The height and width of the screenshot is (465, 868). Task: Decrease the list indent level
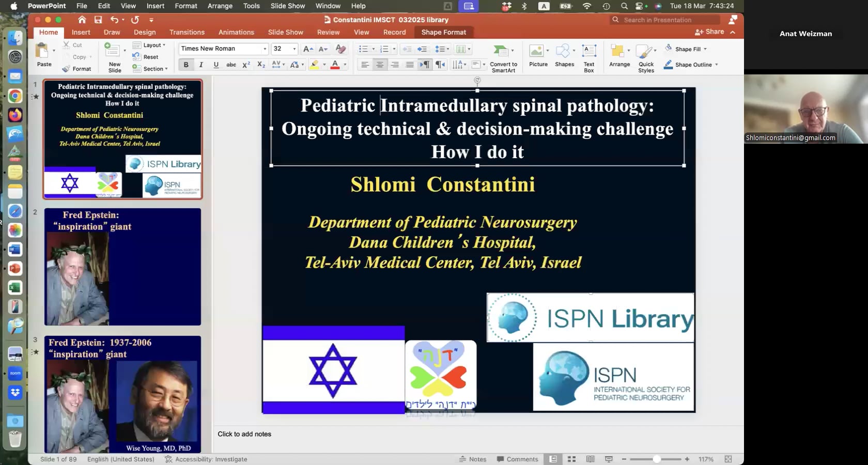pos(407,49)
